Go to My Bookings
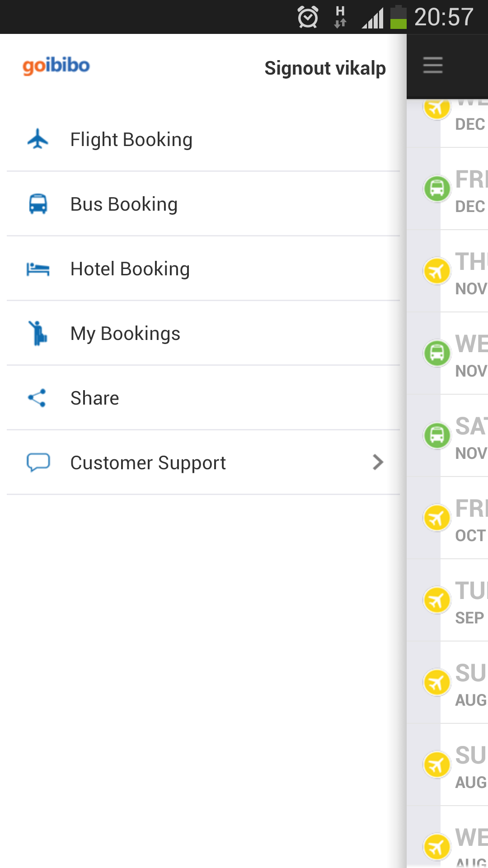Viewport: 488px width, 868px height. click(125, 334)
